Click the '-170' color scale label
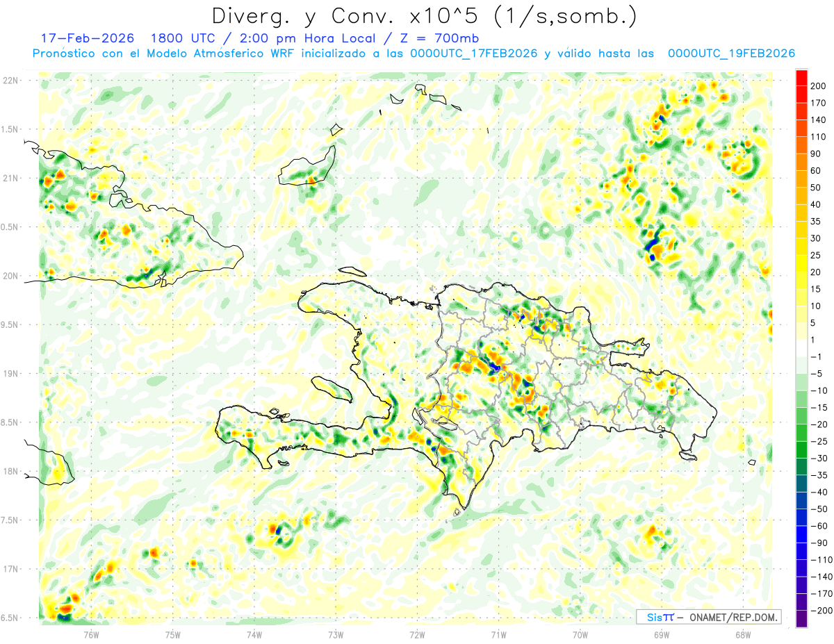 pyautogui.click(x=823, y=594)
